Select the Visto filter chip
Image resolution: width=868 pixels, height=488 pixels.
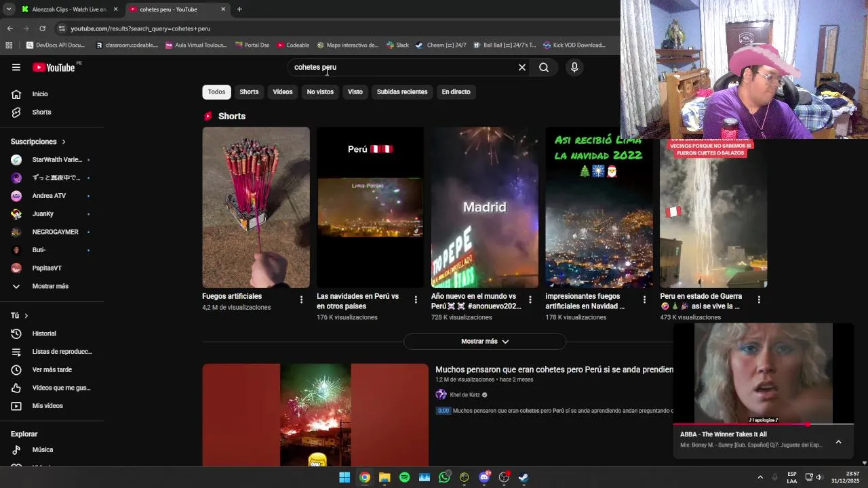pyautogui.click(x=355, y=91)
